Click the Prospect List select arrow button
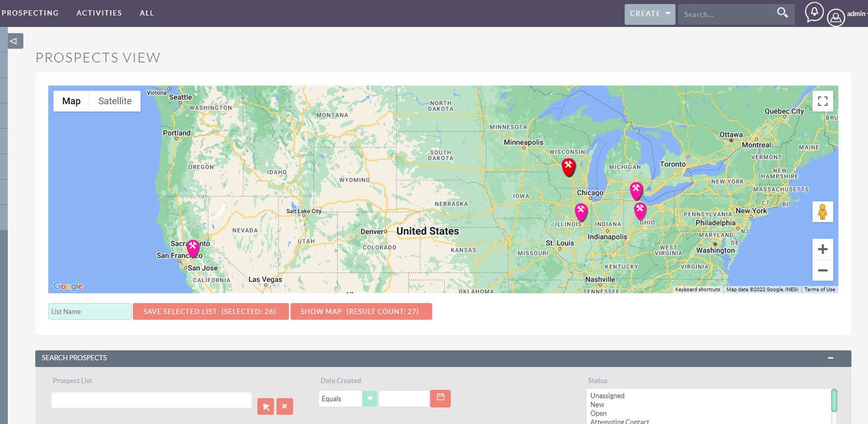Image resolution: width=868 pixels, height=424 pixels. [265, 407]
